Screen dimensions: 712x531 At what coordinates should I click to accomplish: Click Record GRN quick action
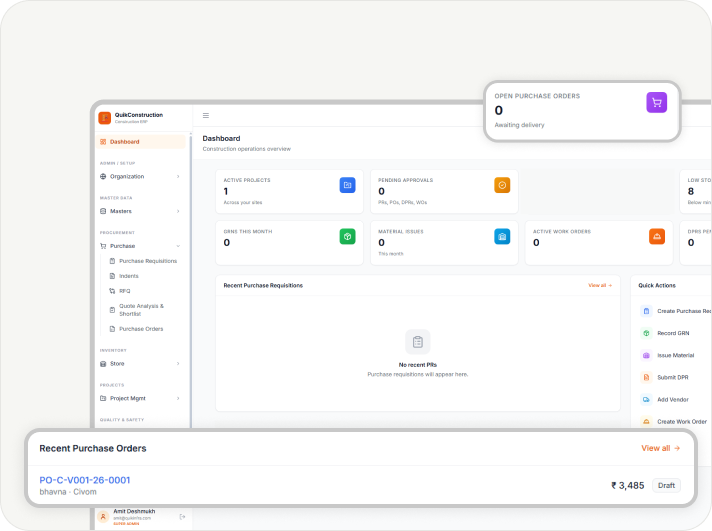[x=672, y=333]
